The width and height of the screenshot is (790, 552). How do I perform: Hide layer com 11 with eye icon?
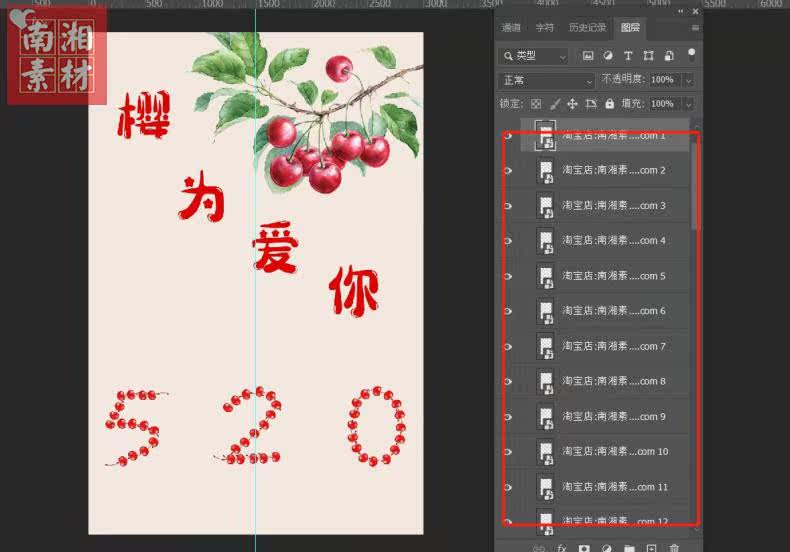(508, 487)
